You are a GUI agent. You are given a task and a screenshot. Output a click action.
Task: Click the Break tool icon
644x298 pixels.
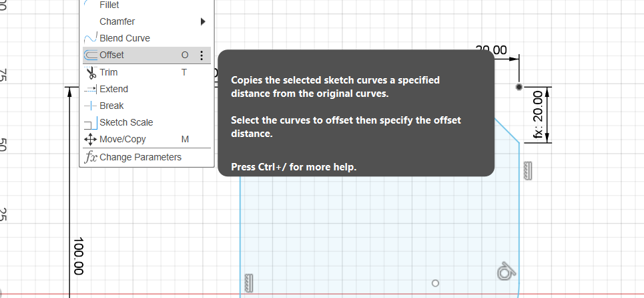[x=90, y=106]
